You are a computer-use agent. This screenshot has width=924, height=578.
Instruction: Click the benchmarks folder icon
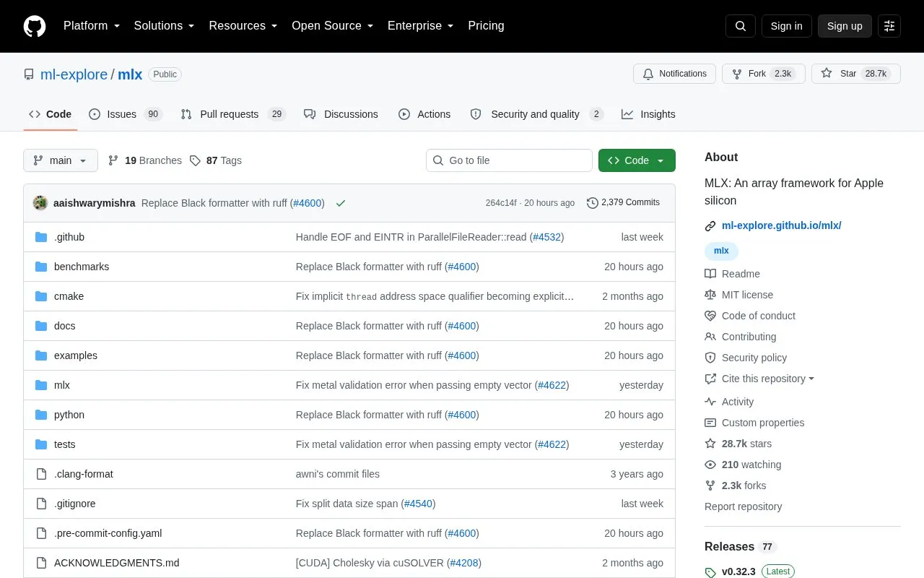(41, 267)
